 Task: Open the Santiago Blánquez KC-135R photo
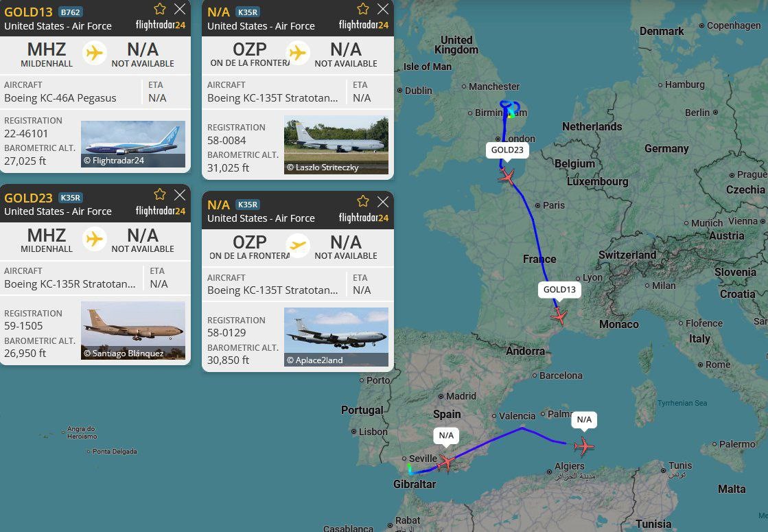[132, 331]
